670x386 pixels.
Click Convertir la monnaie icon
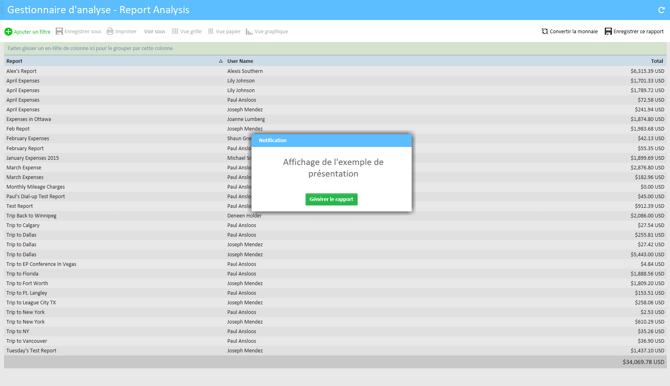point(545,31)
